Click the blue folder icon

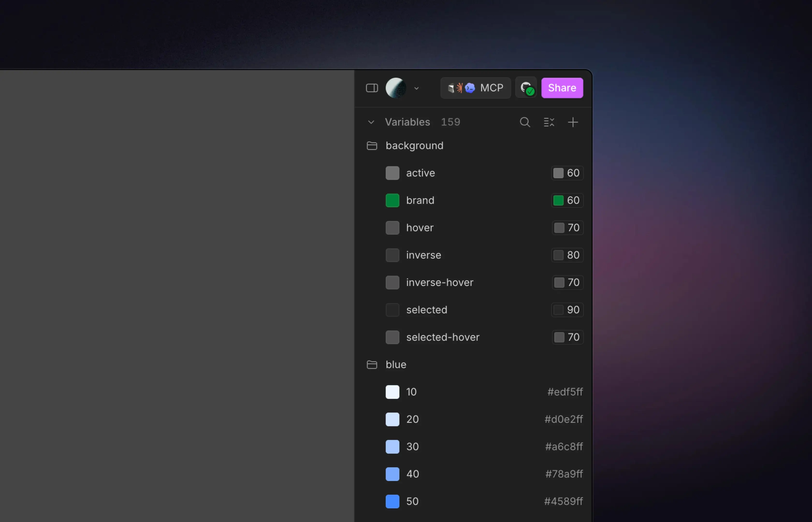372,365
